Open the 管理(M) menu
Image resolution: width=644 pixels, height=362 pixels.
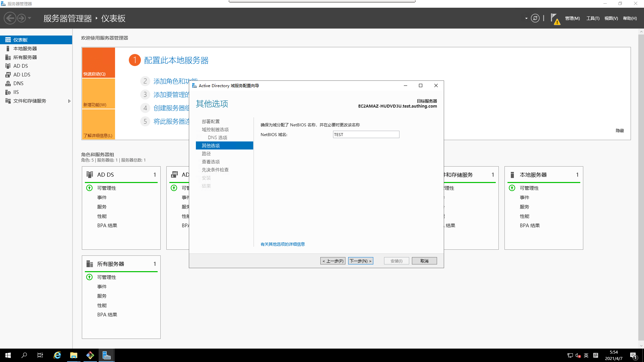coord(572,18)
